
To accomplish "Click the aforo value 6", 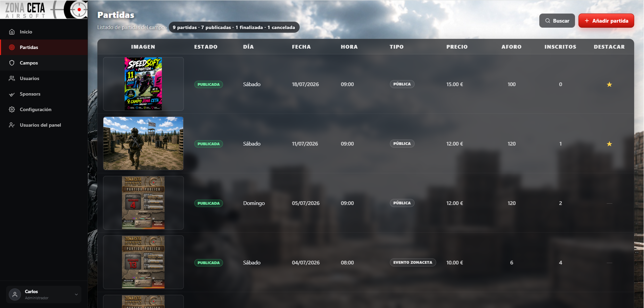I will (512, 263).
